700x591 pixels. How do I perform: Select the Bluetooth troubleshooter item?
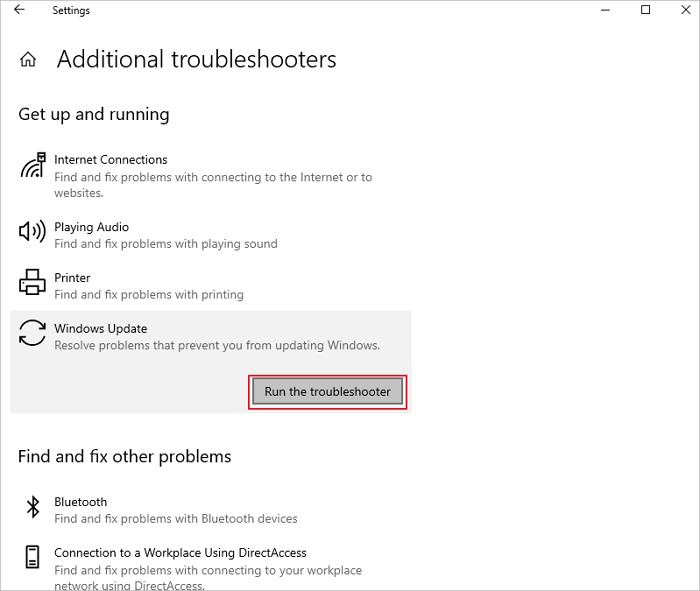(80, 502)
